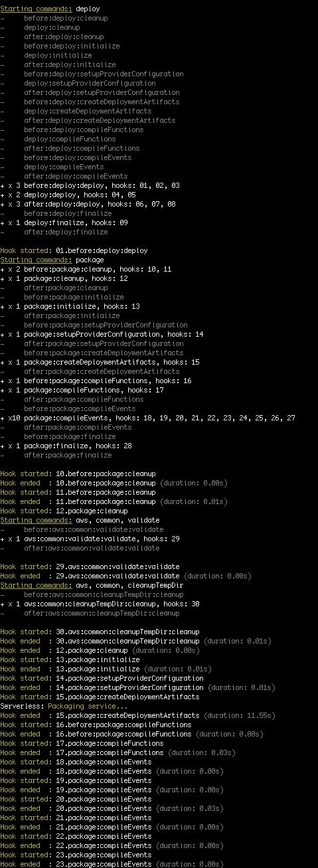Screen dimensions: 318x868
Task: Click 'after:aws:common:cleanupTempDir:cleanup' line
Action: 90,613
